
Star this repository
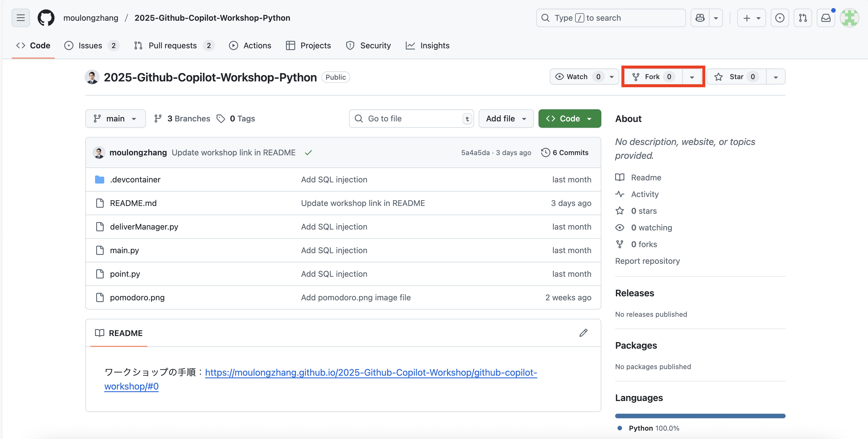tap(736, 77)
